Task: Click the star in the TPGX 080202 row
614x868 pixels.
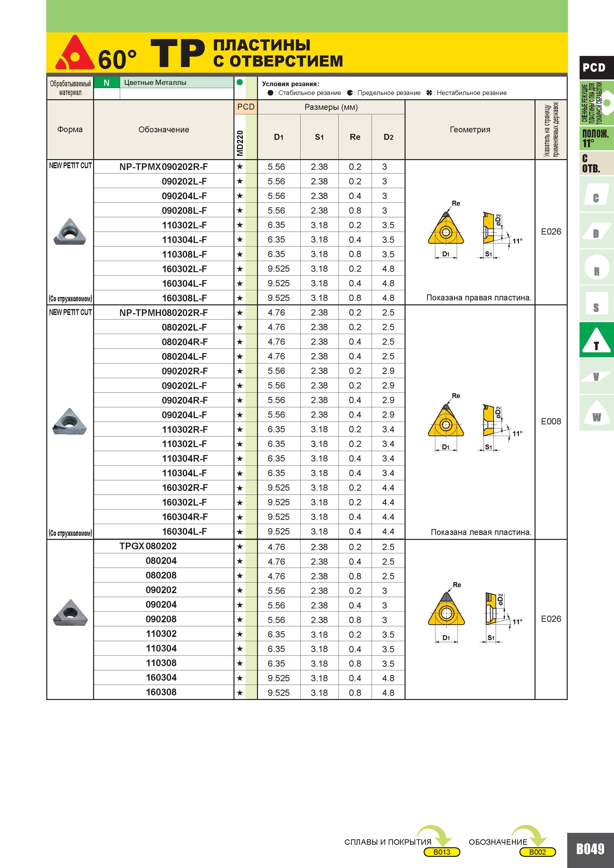Action: pos(239,546)
